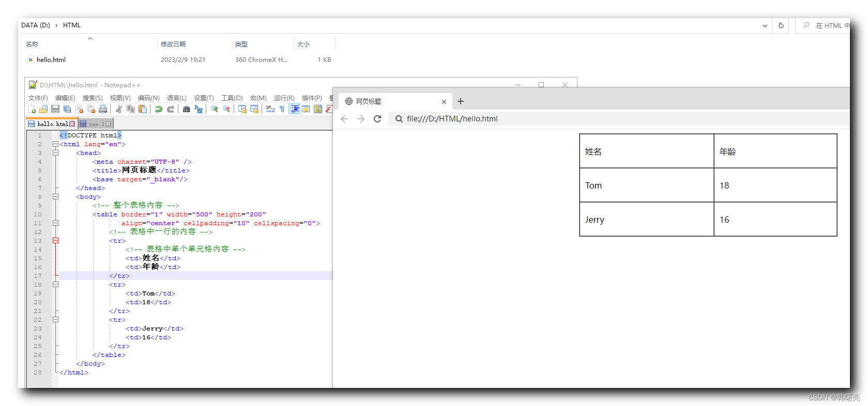This screenshot has height=406, width=868.
Task: Close the 网页标题 browser tab
Action: point(444,102)
